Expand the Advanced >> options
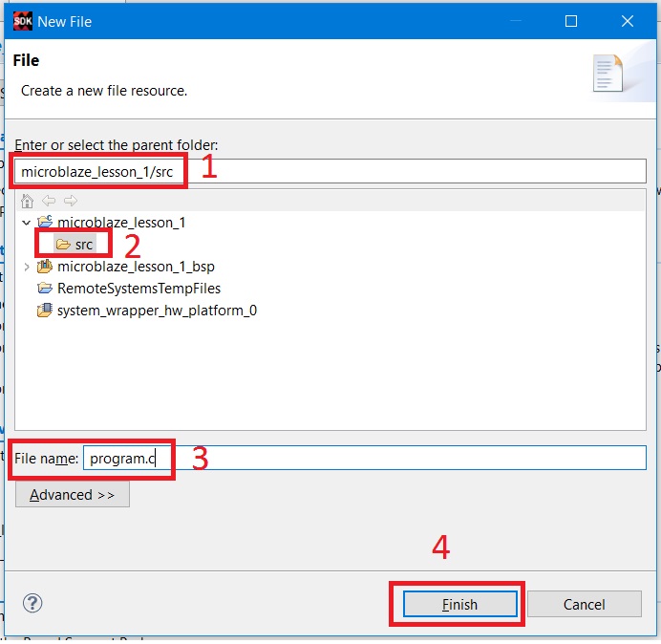 point(72,495)
